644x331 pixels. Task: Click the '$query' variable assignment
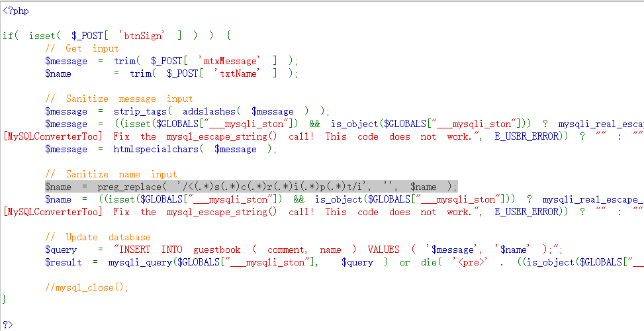[x=61, y=250]
